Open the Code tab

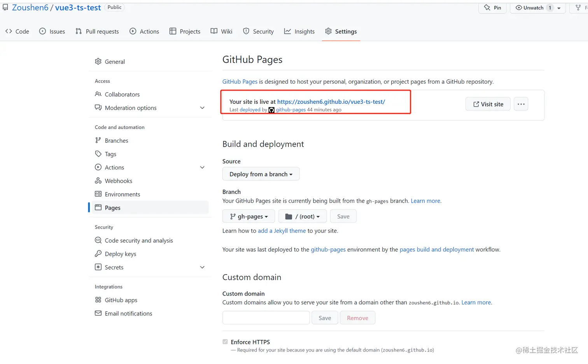17,31
